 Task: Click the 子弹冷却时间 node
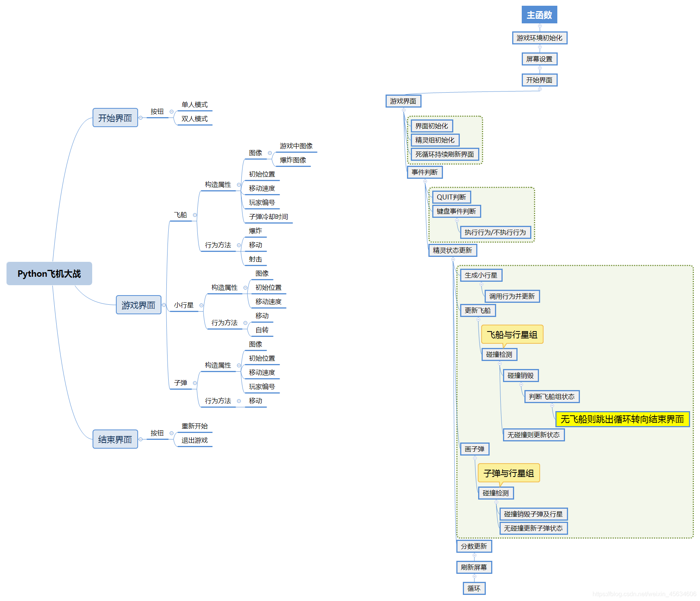(269, 217)
